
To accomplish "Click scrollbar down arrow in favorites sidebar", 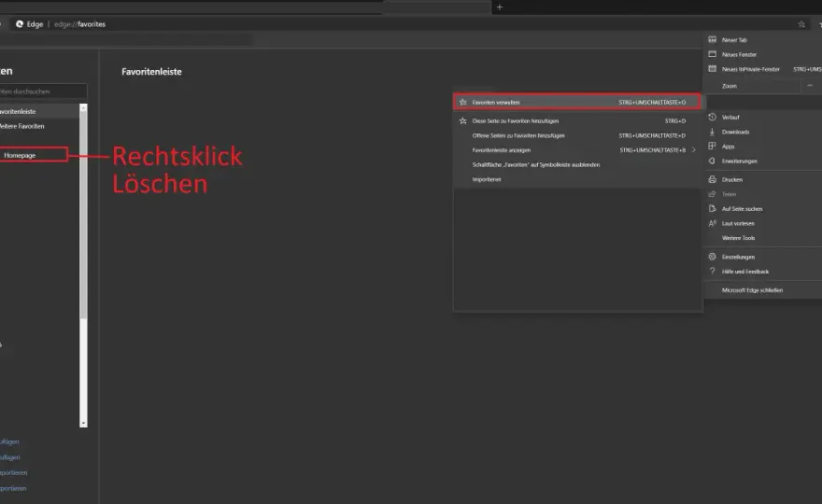I will pos(83,424).
